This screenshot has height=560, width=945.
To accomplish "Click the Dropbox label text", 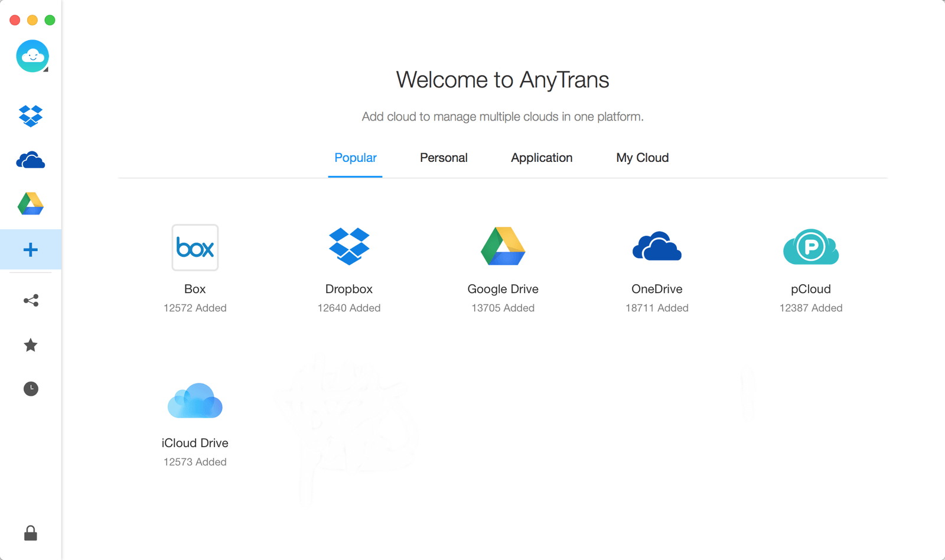I will coord(349,289).
